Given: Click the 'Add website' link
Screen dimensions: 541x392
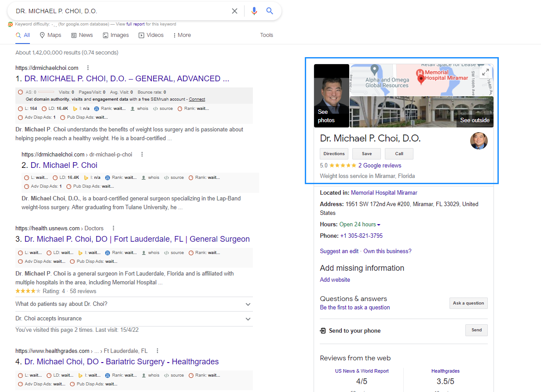Looking at the screenshot, I should point(335,280).
